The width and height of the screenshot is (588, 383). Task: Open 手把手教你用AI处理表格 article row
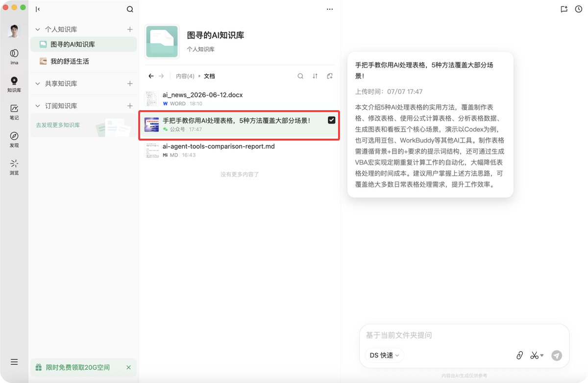(240, 125)
